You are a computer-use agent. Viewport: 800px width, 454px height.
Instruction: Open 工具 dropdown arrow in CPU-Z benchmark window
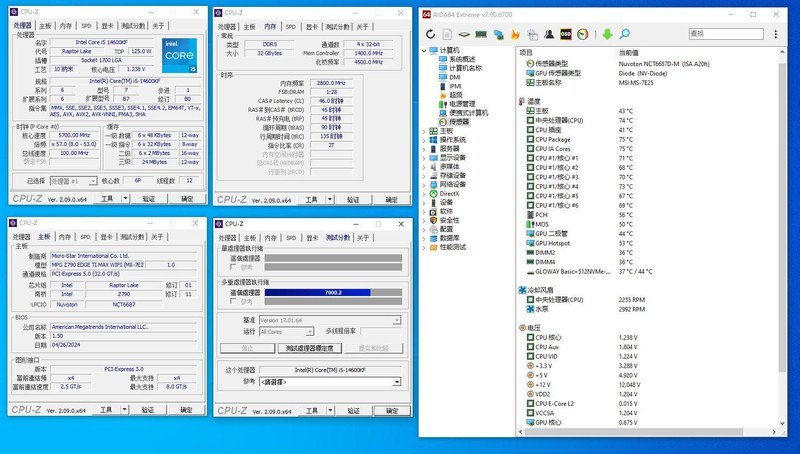click(x=330, y=411)
